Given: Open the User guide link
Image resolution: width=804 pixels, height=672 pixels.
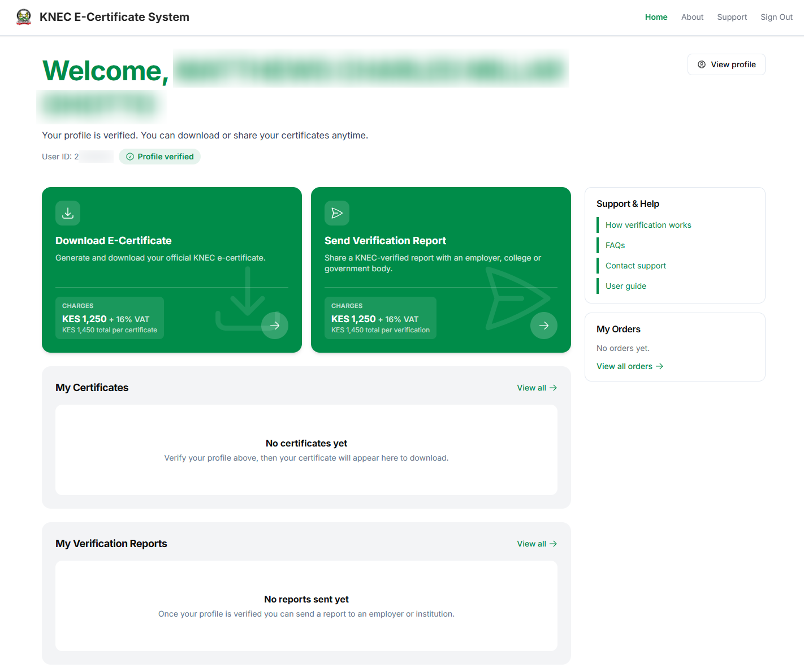Looking at the screenshot, I should pos(626,286).
